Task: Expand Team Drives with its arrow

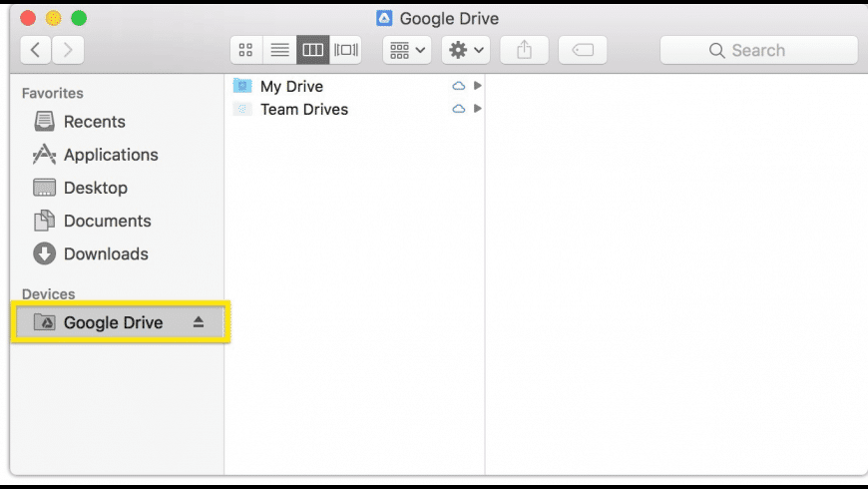Action: tap(477, 109)
